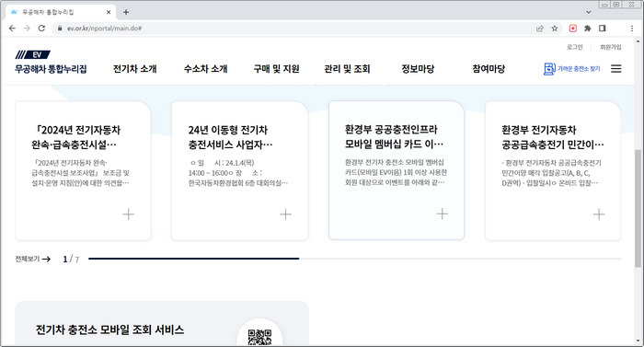644x347 pixels.
Task: Expand the 환경부 전기자동차 공공급속충전기 card plus icon
Action: pyautogui.click(x=599, y=214)
